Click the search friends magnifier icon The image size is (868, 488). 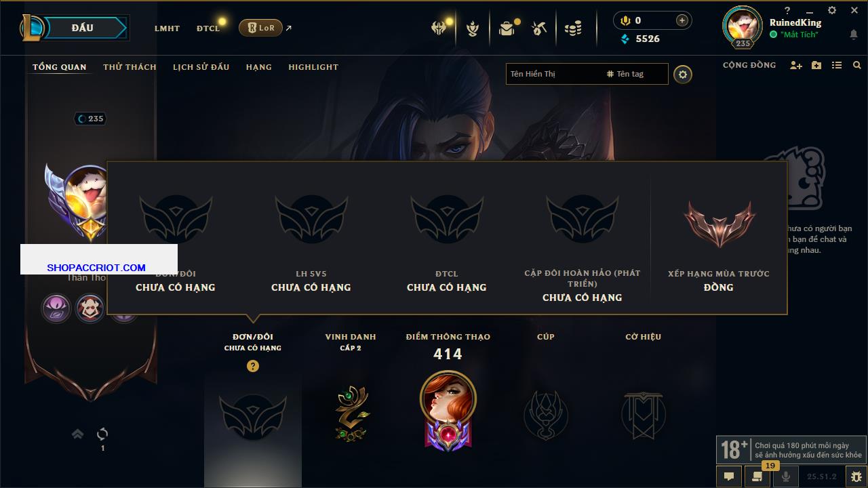[857, 65]
